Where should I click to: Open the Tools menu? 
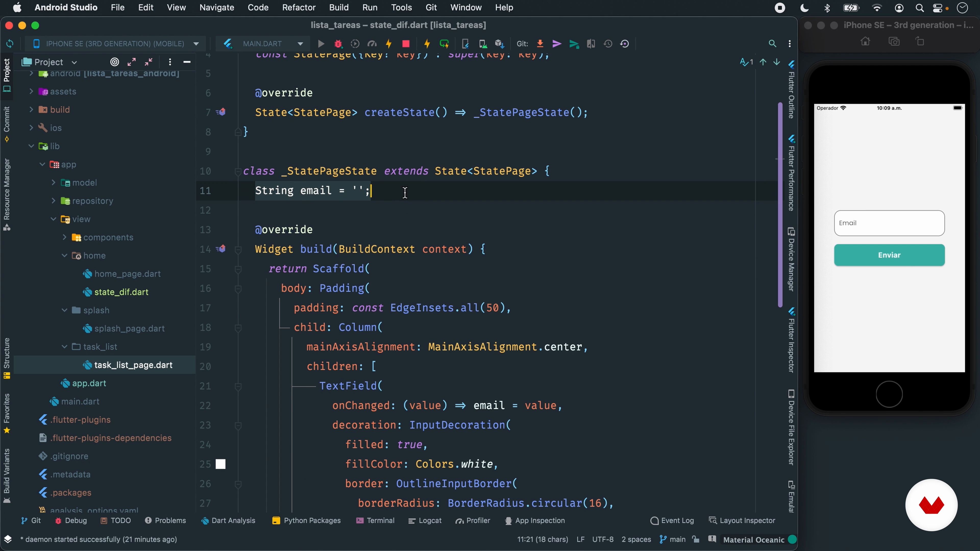[401, 8]
